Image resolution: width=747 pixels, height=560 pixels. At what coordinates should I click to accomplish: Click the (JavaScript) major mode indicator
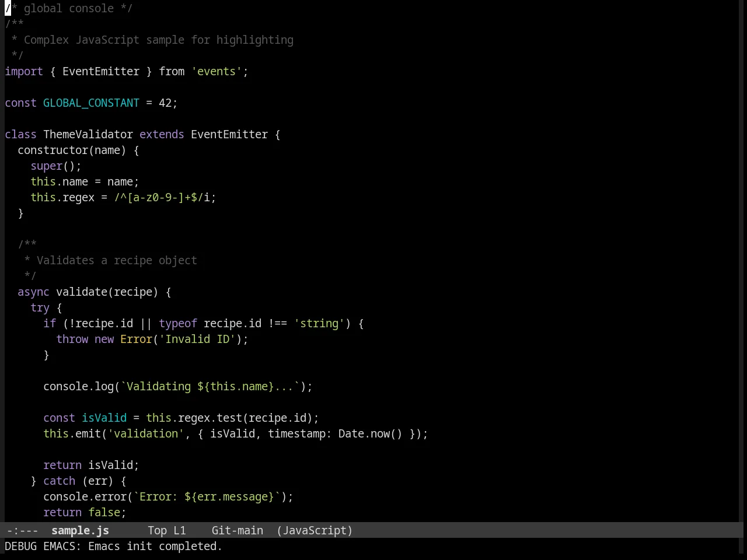point(315,530)
